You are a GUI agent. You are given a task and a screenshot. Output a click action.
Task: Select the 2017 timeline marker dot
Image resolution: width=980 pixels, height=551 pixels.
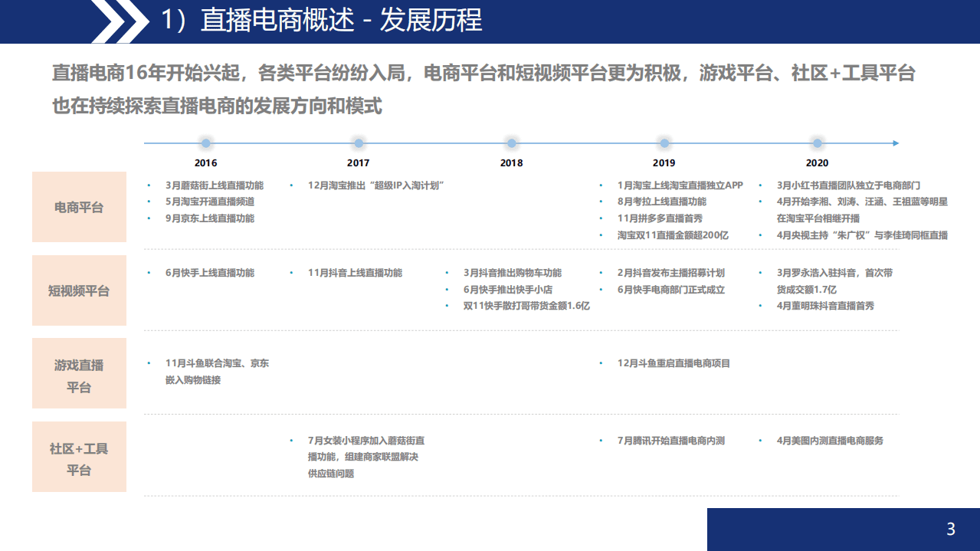(x=357, y=142)
